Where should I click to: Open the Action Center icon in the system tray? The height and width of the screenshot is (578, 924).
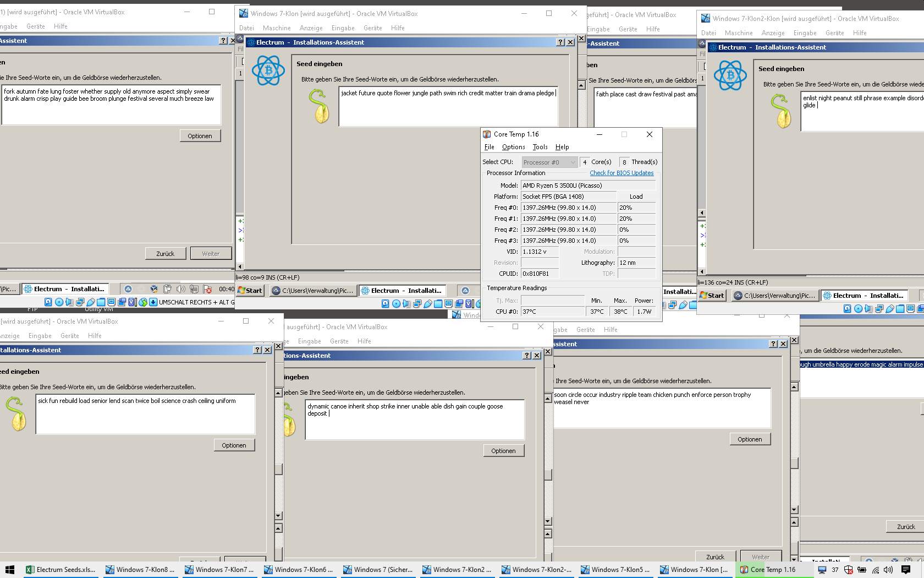[x=906, y=570]
